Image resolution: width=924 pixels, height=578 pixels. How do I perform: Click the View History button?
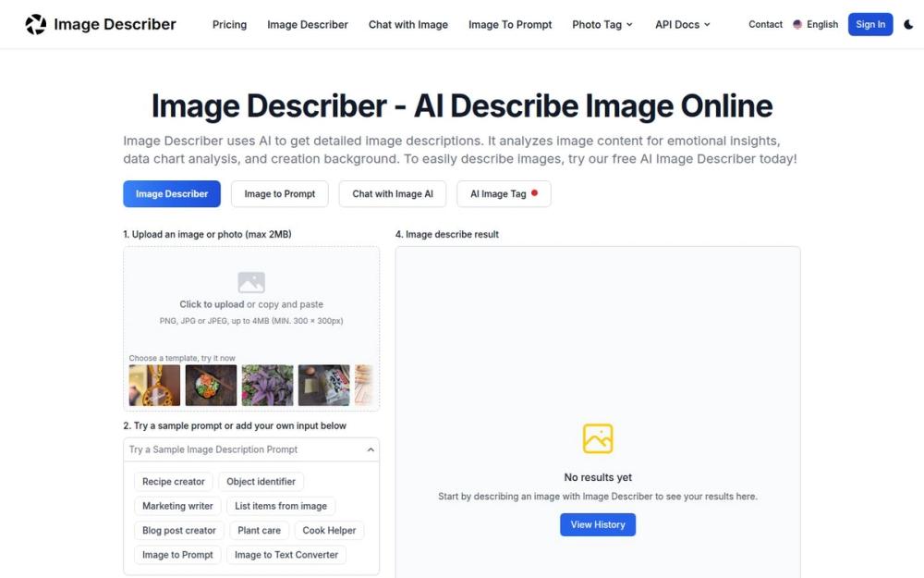coord(598,524)
